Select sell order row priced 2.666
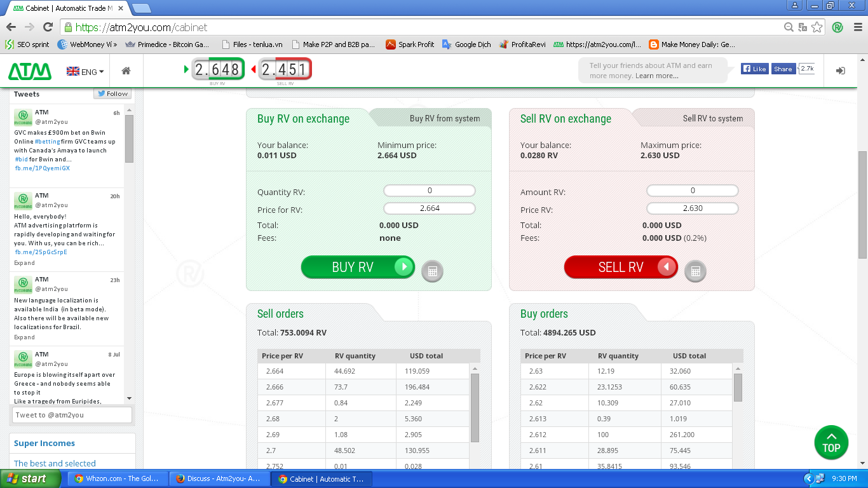The image size is (868, 488). pos(363,387)
